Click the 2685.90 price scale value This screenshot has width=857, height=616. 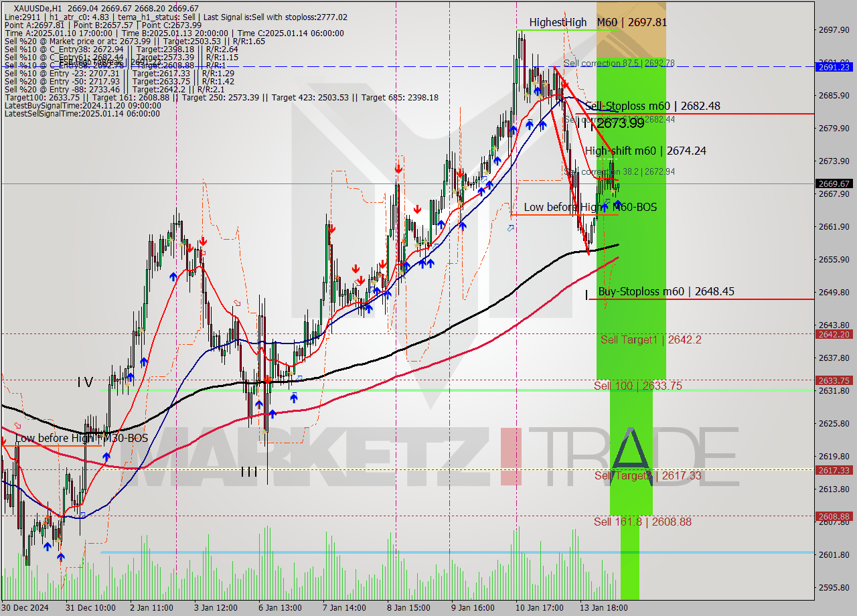[x=834, y=95]
